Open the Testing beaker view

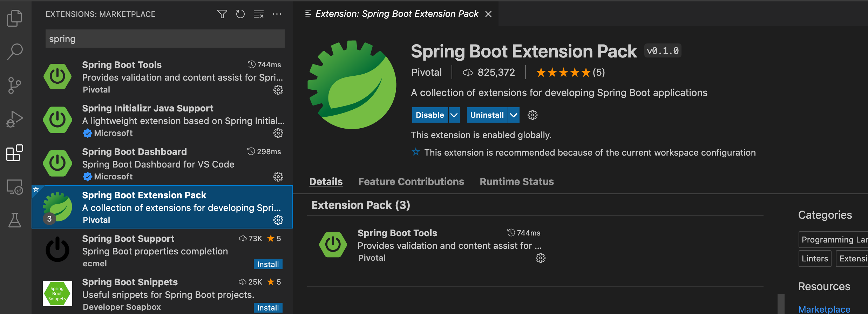point(15,220)
